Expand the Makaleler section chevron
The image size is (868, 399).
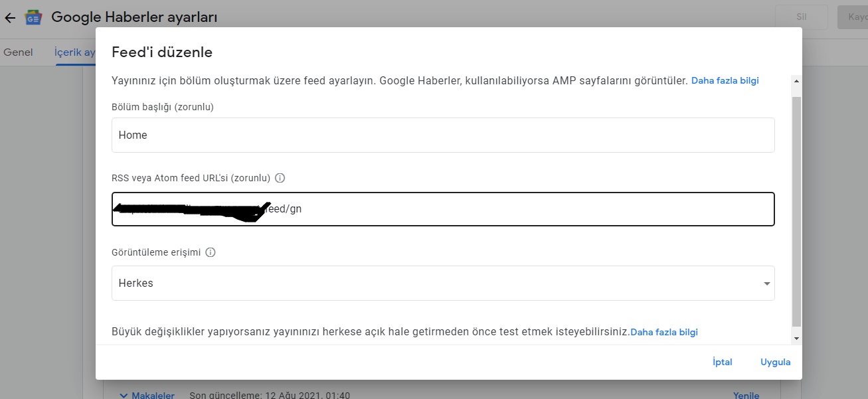124,395
